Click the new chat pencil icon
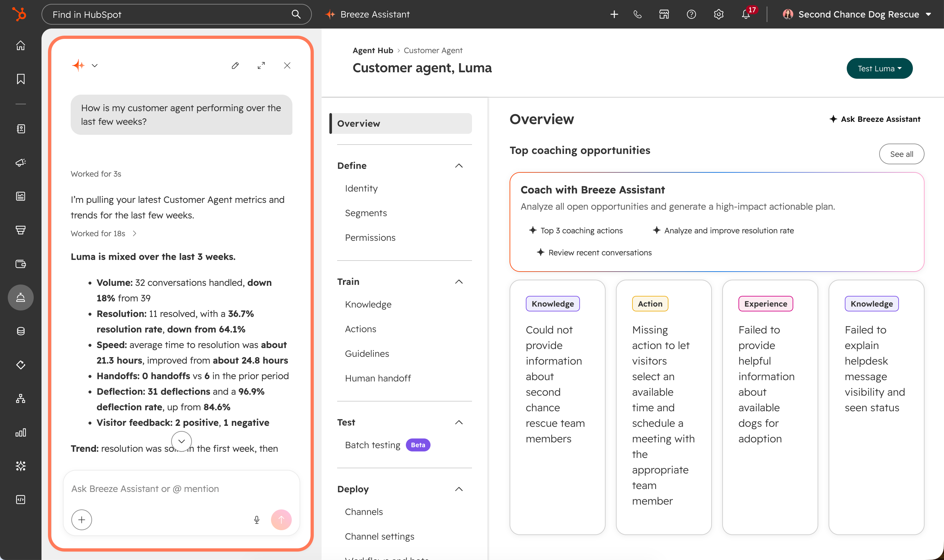The width and height of the screenshot is (944, 560). 235,66
